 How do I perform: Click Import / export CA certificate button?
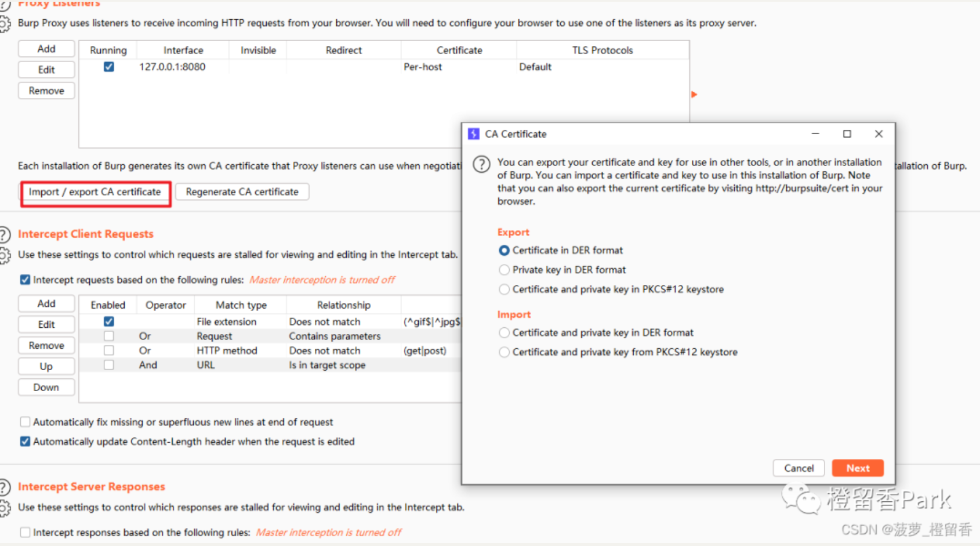click(95, 192)
